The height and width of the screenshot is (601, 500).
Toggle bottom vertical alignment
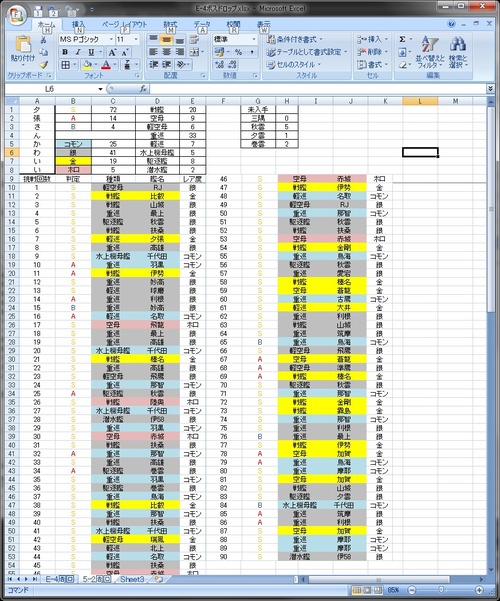coord(179,39)
